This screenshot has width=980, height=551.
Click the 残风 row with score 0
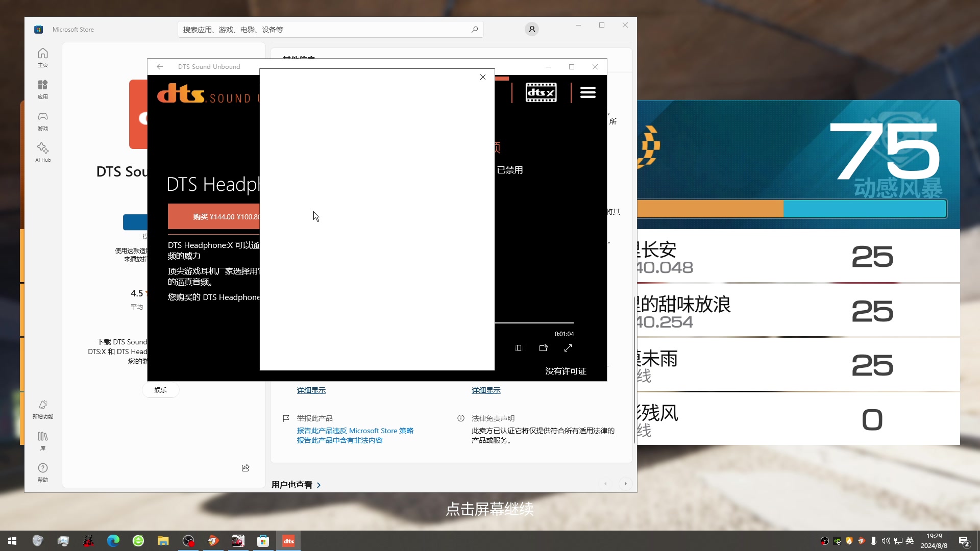(799, 419)
